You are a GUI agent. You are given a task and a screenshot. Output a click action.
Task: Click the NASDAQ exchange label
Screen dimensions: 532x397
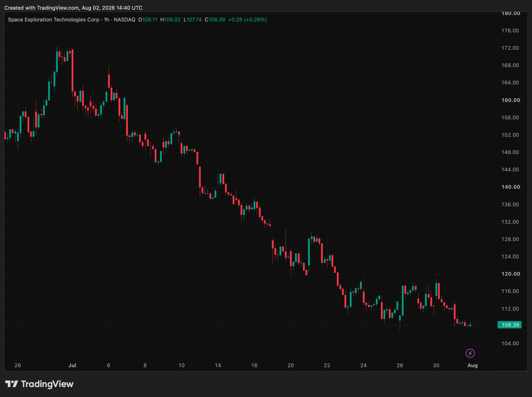pos(124,20)
